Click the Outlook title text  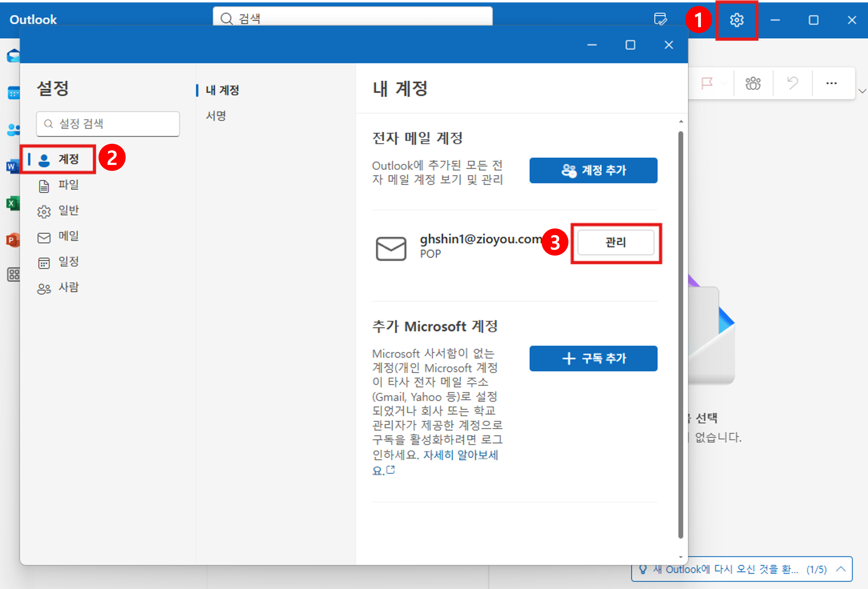[33, 20]
